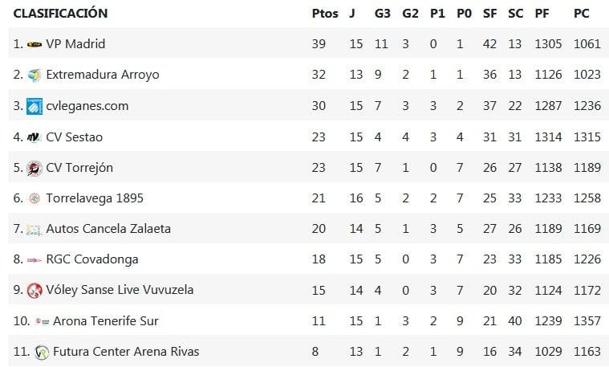
Task: Open the VP Madrid team name
Action: click(75, 43)
